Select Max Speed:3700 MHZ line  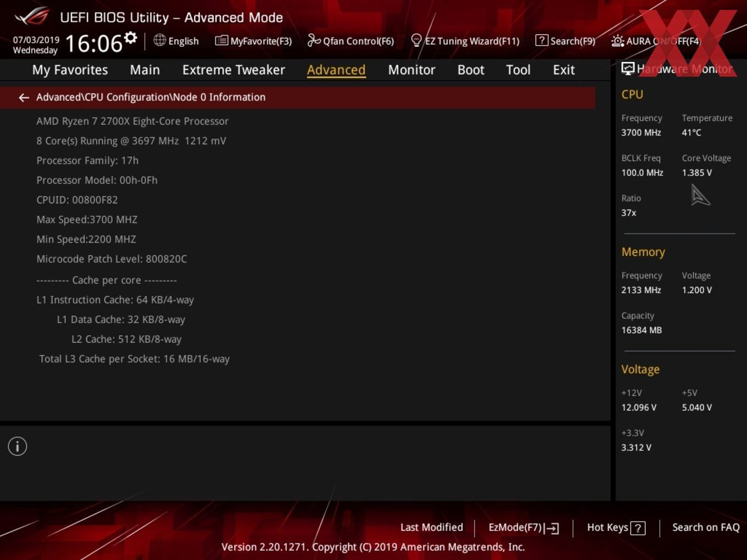[x=87, y=220]
